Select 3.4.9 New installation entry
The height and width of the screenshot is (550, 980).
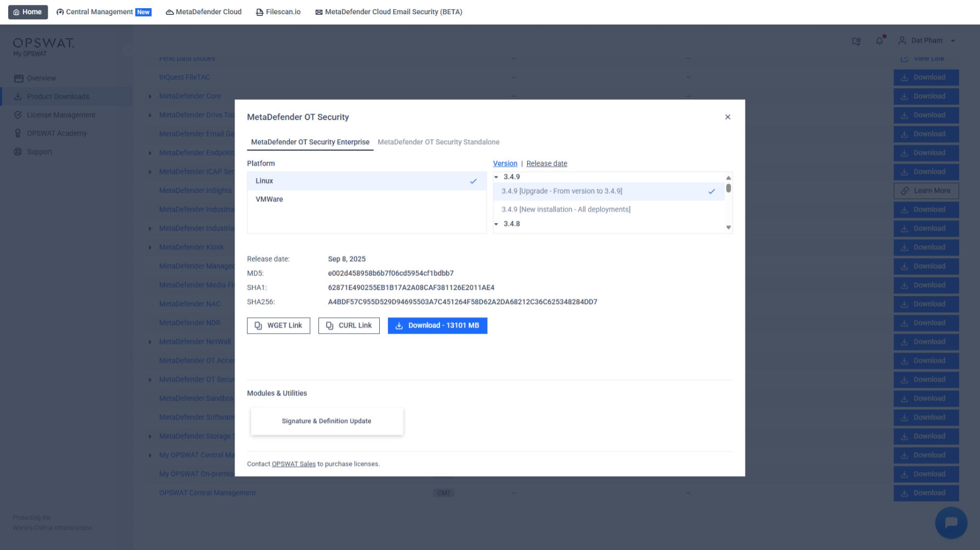coord(608,209)
